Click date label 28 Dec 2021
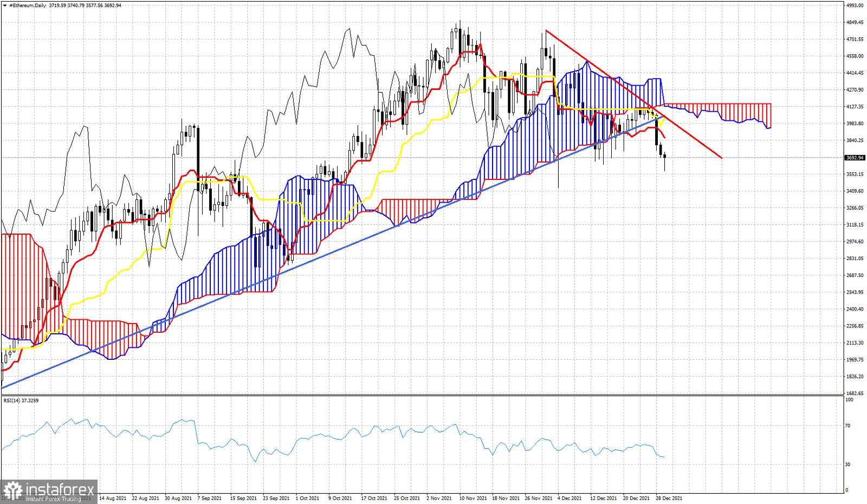The height and width of the screenshot is (504, 867). pyautogui.click(x=669, y=498)
